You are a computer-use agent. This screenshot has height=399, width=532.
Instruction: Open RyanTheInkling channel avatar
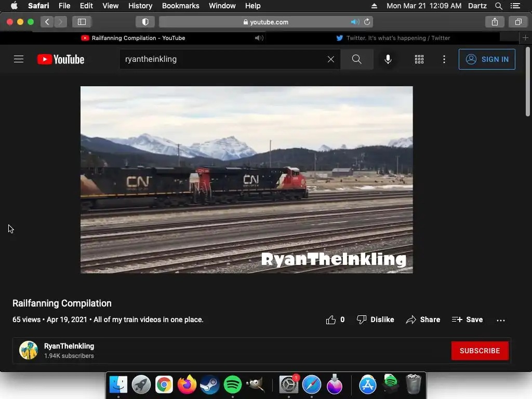29,350
